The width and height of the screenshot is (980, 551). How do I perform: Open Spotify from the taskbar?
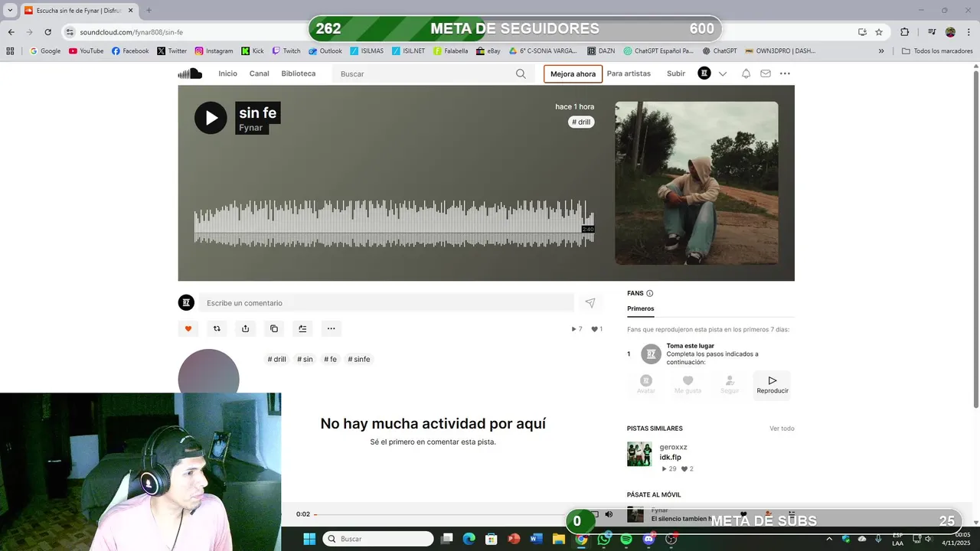626,539
